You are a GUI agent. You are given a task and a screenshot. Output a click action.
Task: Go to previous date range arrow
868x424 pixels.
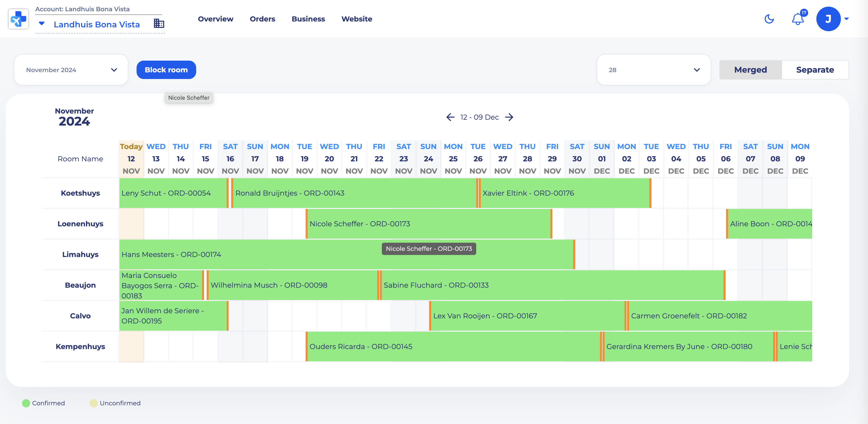450,117
